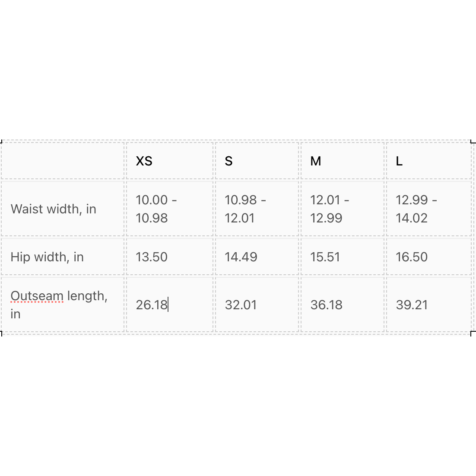The width and height of the screenshot is (476, 476).
Task: Select the 13.50 hip width cell
Action: [x=152, y=257]
